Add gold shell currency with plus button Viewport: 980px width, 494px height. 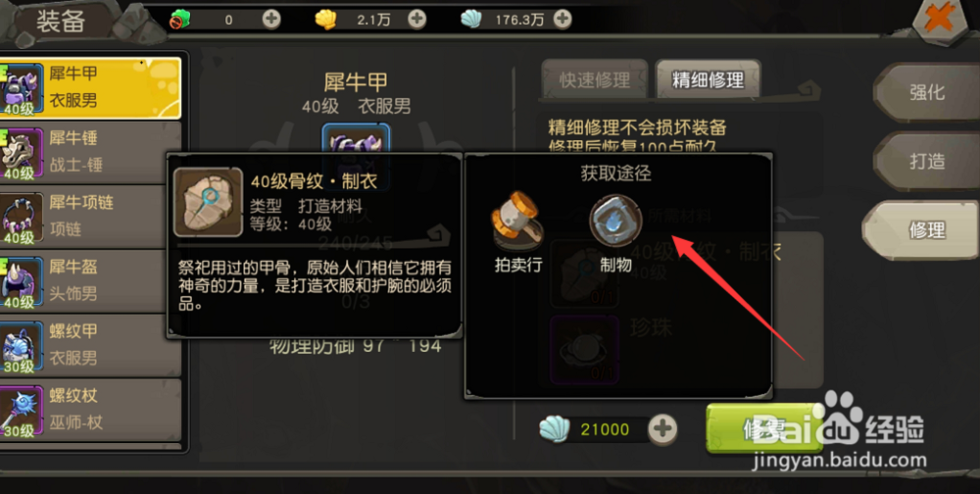416,20
